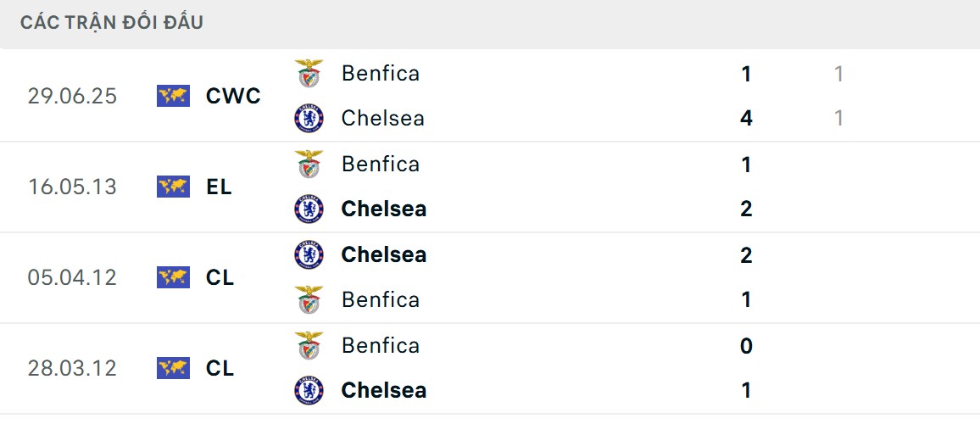Click Benfica name in 29.06.25 match
Image resolution: width=980 pixels, height=424 pixels.
click(x=380, y=74)
